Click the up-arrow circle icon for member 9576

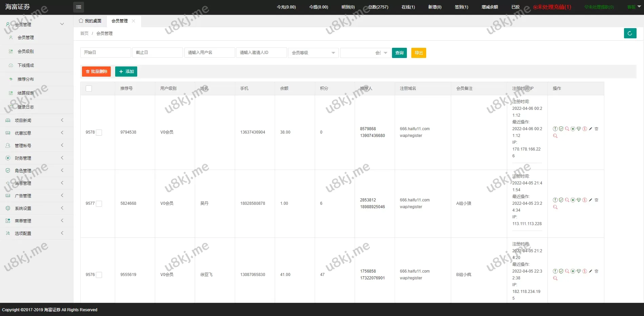(x=555, y=271)
